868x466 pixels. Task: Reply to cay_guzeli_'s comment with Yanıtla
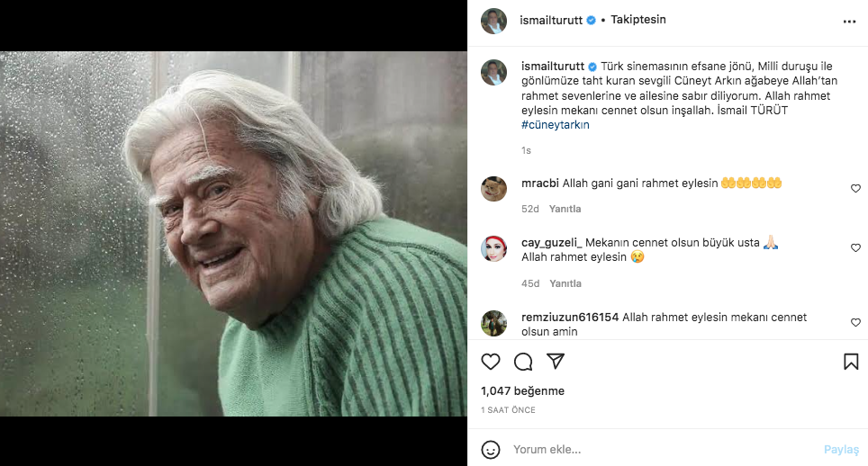point(565,283)
